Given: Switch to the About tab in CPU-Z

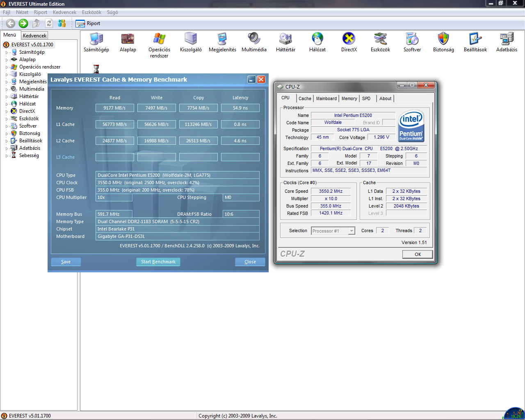Looking at the screenshot, I should click(385, 98).
